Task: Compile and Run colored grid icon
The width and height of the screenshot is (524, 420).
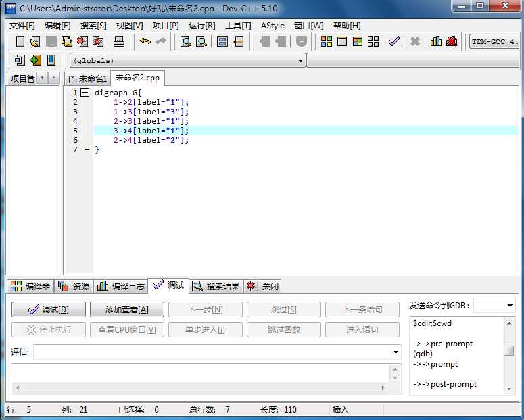Action: coord(358,41)
